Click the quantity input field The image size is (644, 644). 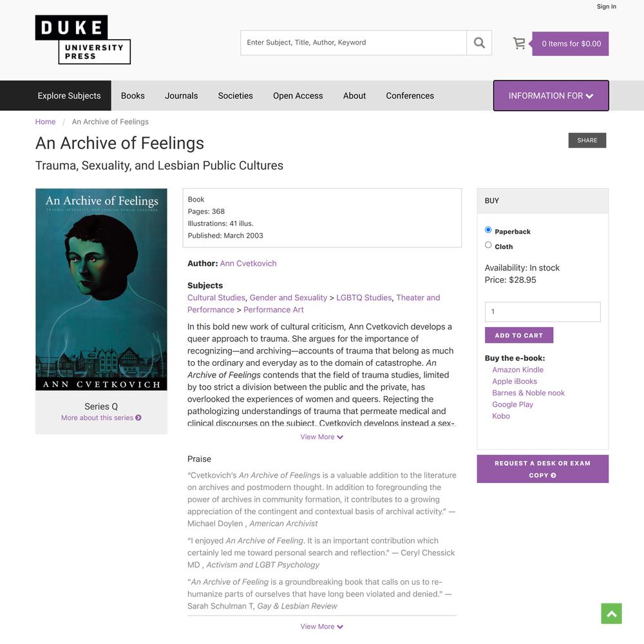point(542,312)
